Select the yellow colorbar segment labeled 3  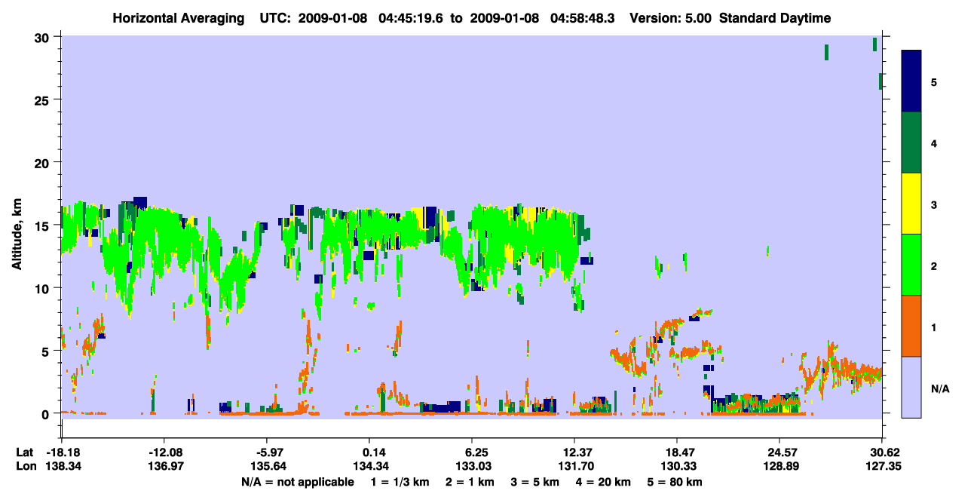(x=911, y=204)
